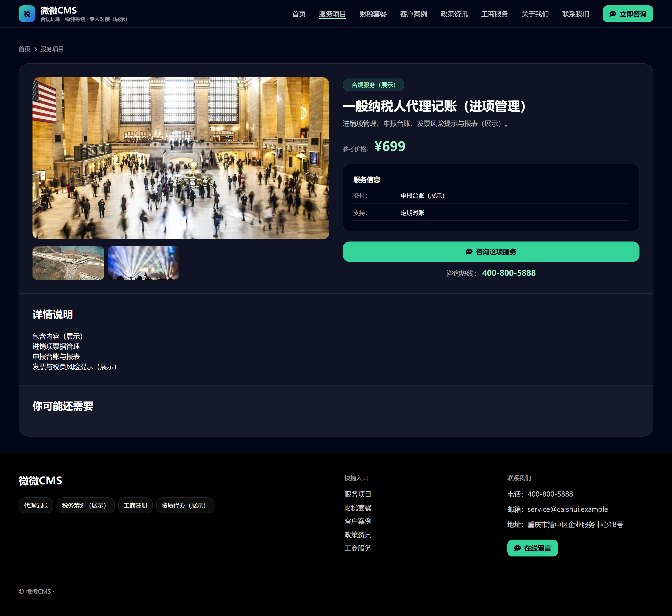The image size is (672, 616).
Task: Go to 政策资讯 nav item
Action: click(x=454, y=14)
